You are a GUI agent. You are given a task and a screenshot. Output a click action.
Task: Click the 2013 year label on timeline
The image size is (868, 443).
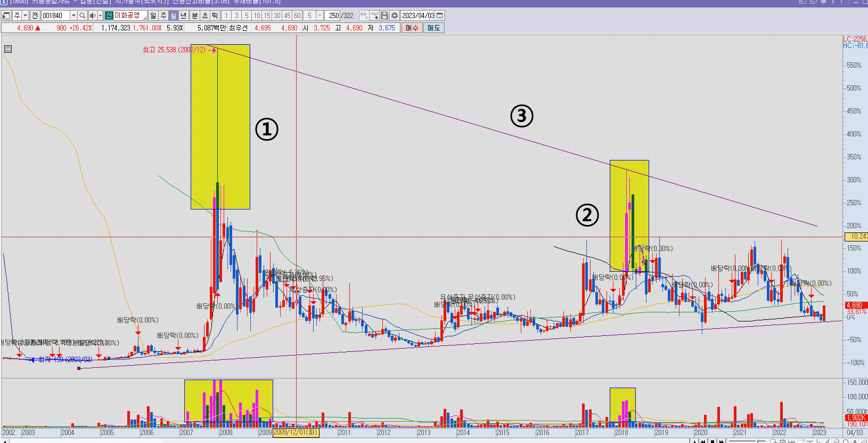coord(424,432)
